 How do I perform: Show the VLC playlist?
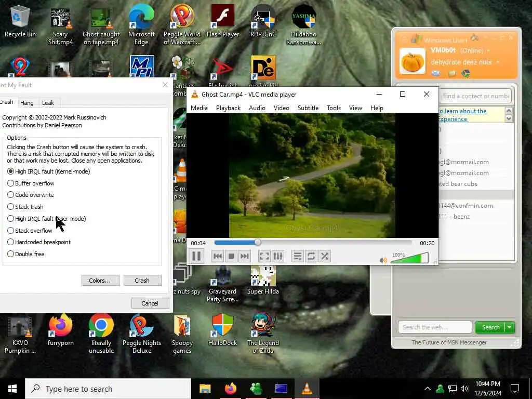pyautogui.click(x=298, y=256)
